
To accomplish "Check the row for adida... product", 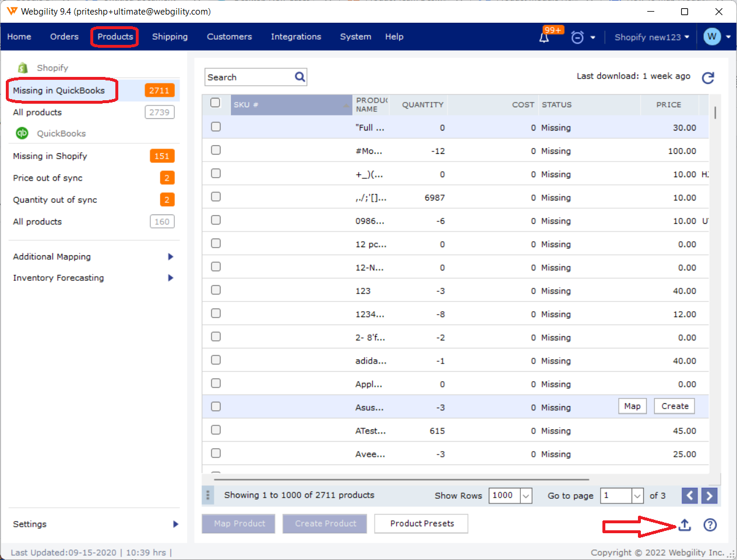I will click(216, 360).
